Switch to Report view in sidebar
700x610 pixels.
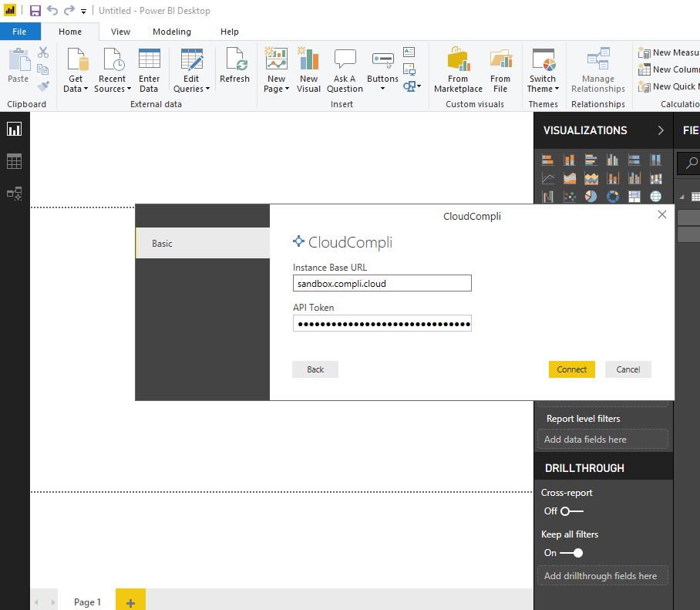pyautogui.click(x=15, y=130)
